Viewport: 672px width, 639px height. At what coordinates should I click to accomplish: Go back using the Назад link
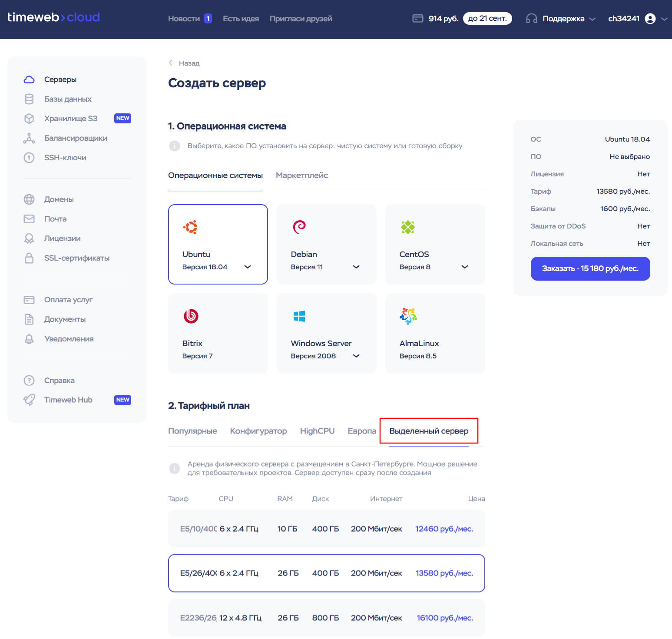coord(185,63)
